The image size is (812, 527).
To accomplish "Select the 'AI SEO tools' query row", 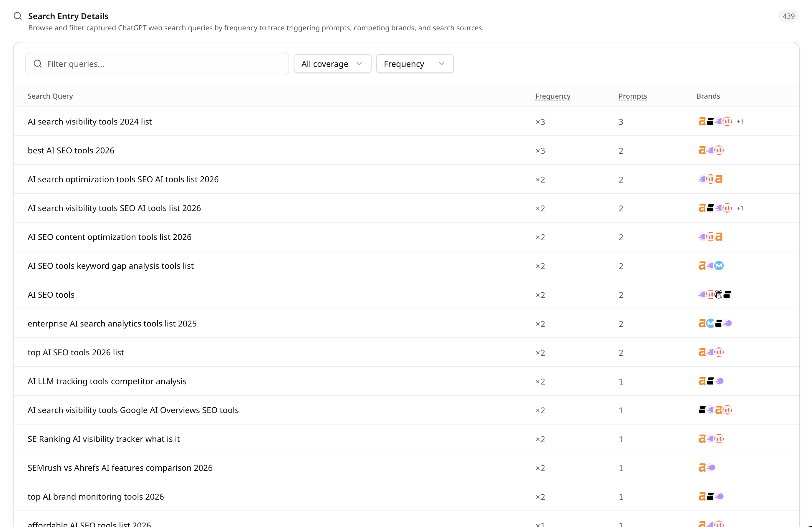I will click(x=406, y=295).
